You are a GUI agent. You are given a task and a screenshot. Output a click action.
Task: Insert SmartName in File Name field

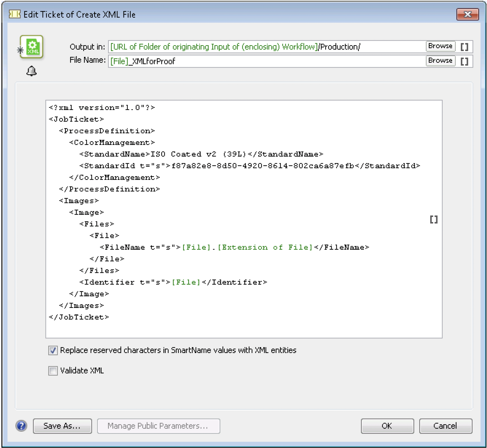[x=464, y=61]
